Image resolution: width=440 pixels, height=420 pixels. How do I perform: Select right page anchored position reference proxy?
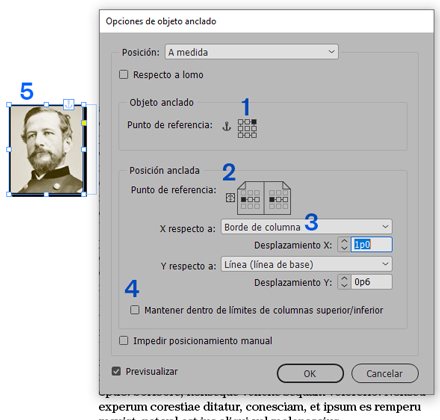pos(278,199)
